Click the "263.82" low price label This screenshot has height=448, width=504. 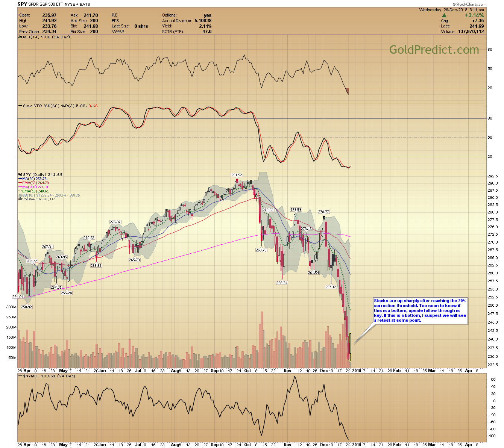point(96,265)
